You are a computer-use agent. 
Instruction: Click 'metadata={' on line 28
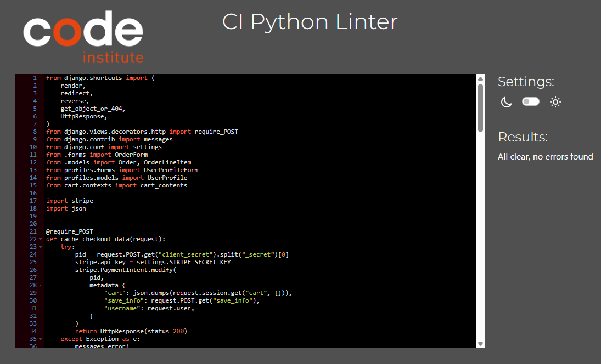tap(108, 285)
